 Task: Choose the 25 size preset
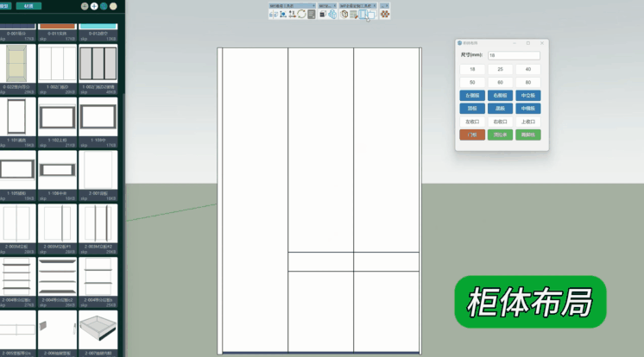pos(500,69)
